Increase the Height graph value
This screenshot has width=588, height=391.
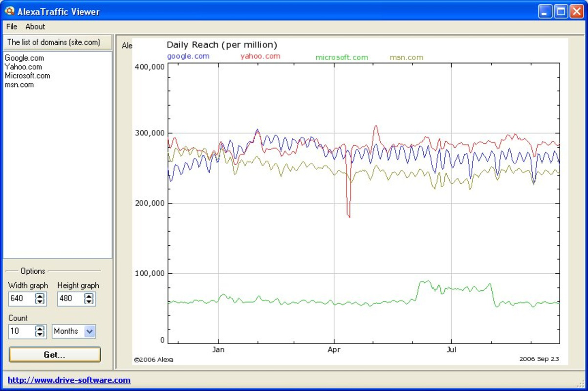coord(89,295)
